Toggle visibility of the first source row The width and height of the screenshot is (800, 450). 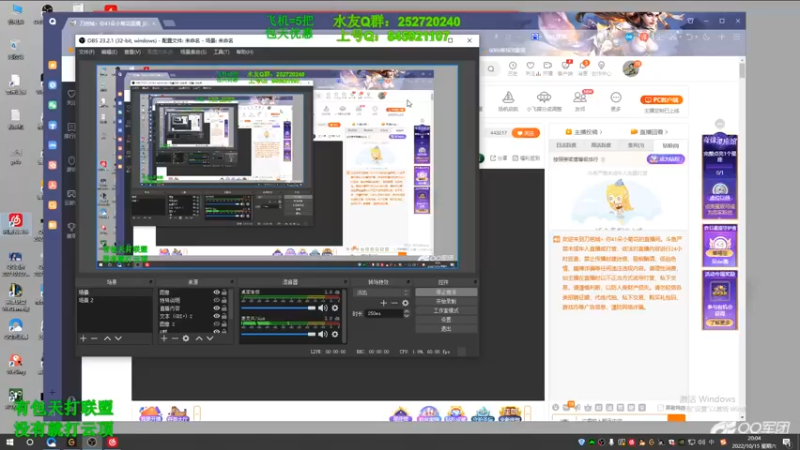(216, 292)
